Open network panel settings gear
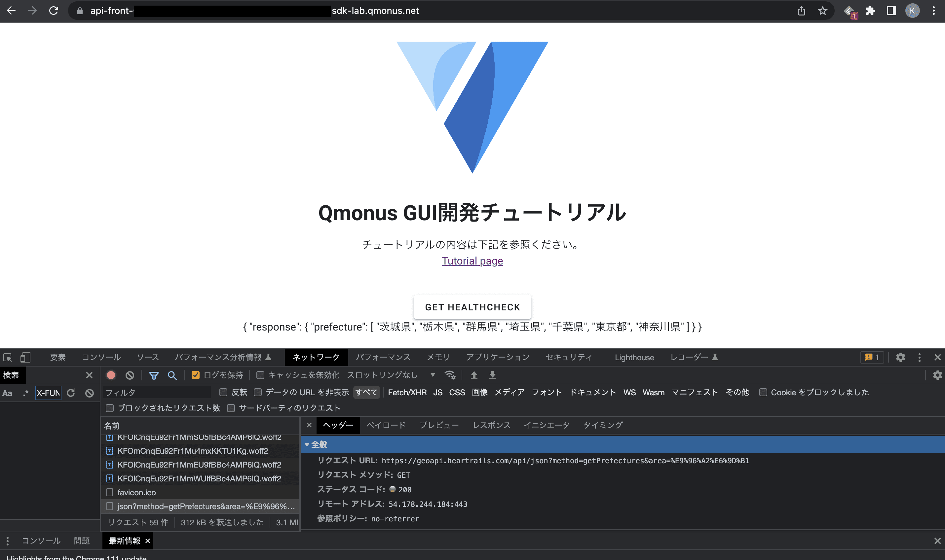Image resolution: width=945 pixels, height=560 pixels. (937, 375)
